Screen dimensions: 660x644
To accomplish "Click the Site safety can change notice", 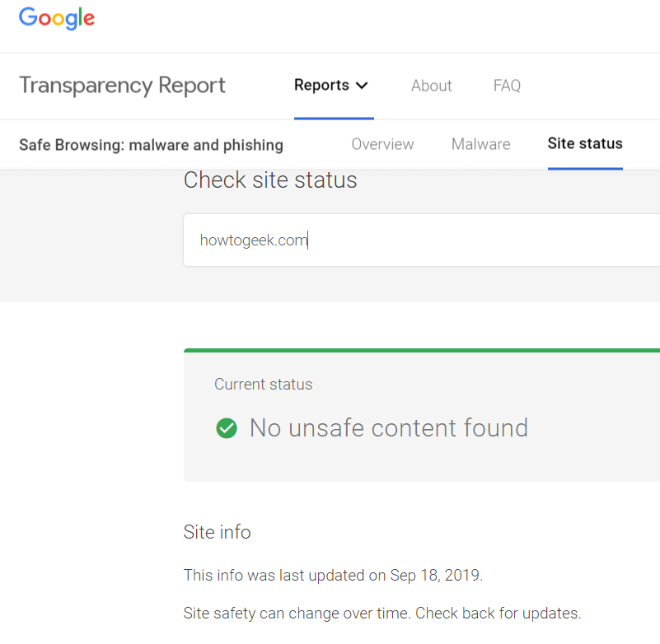I will pos(382,614).
